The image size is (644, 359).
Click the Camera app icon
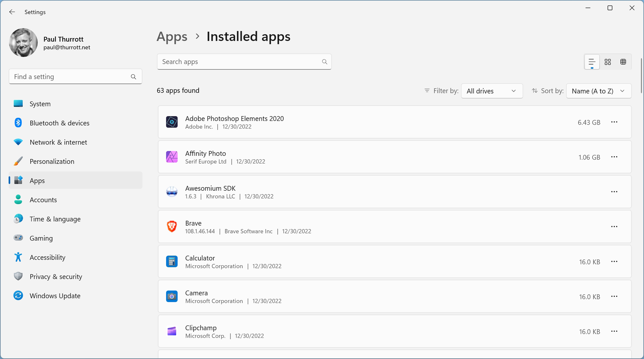(x=172, y=297)
